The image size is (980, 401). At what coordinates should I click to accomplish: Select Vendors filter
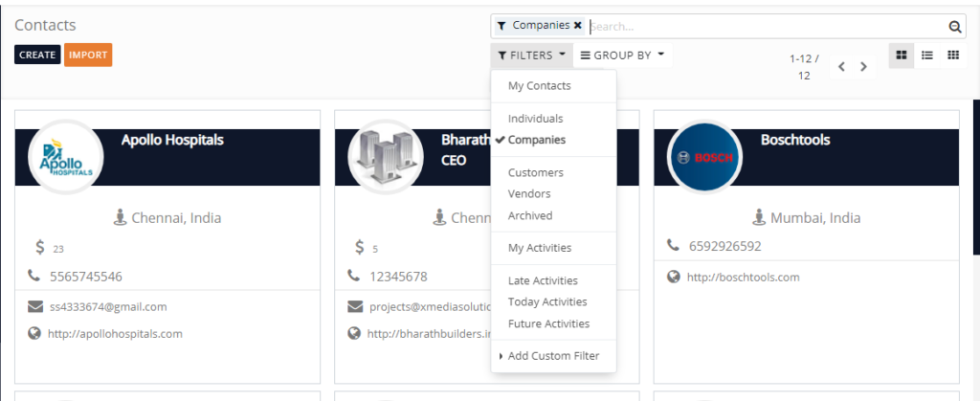(529, 193)
